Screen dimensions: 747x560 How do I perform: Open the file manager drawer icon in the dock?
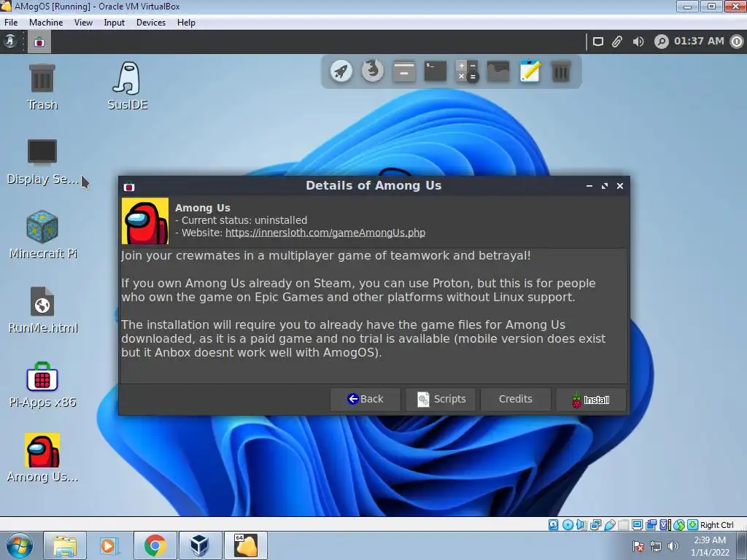404,71
